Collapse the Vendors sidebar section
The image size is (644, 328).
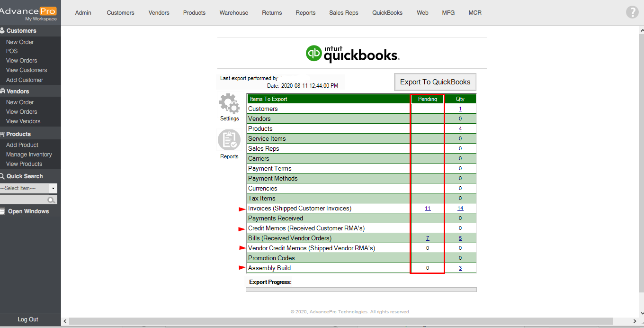tap(18, 91)
